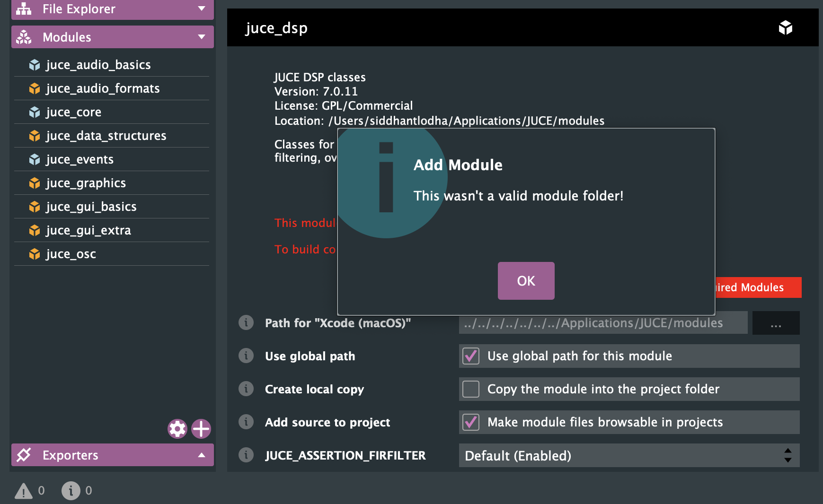Click OK in the Add Module dialog
Viewport: 823px width, 504px height.
coord(526,281)
